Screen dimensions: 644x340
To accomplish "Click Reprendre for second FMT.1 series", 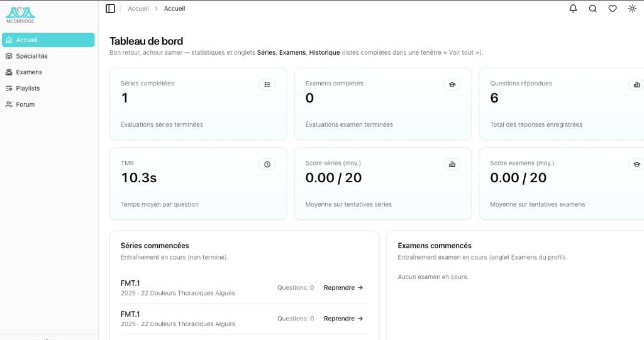I will 343,318.
